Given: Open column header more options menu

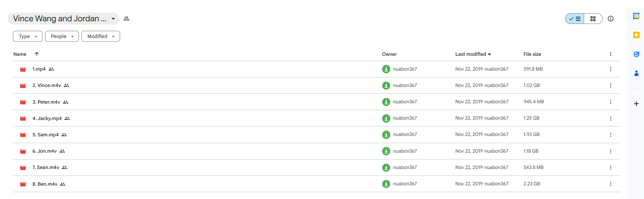Looking at the screenshot, I should [x=610, y=54].
